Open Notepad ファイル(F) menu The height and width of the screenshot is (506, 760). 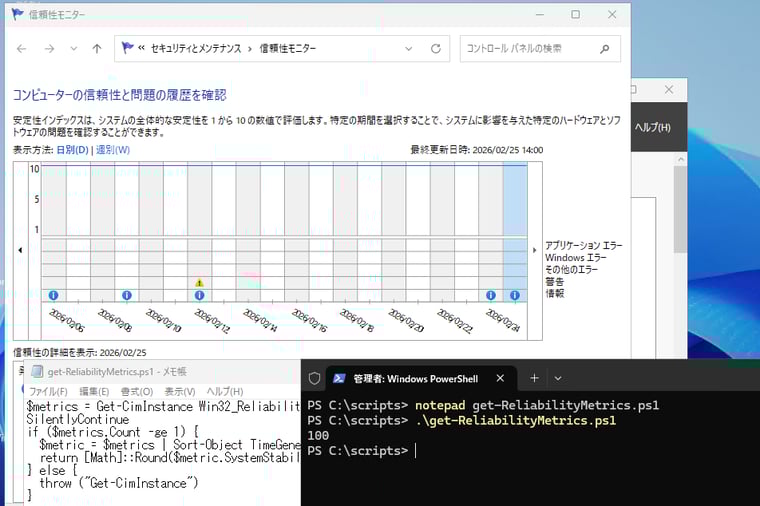48,391
